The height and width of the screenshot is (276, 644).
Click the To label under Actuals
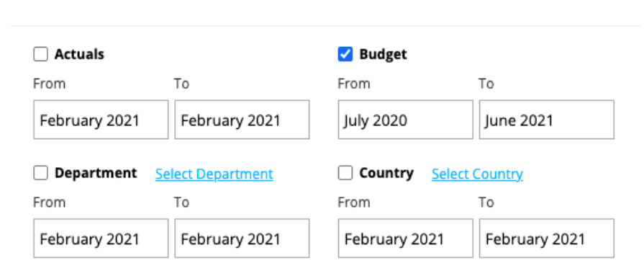(181, 84)
